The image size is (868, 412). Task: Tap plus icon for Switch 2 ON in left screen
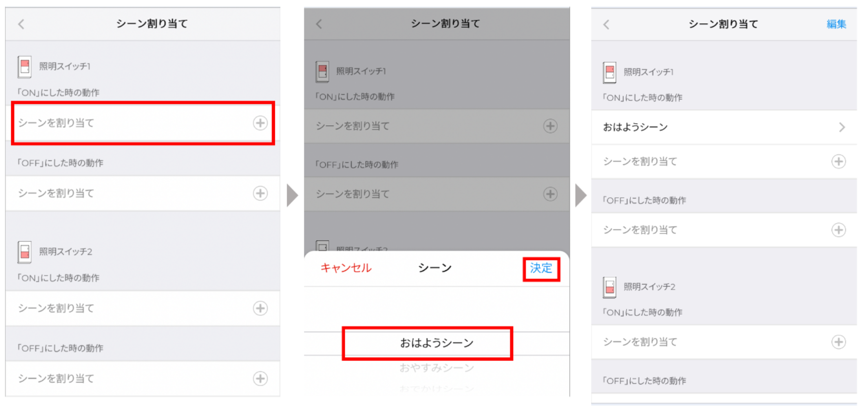pyautogui.click(x=260, y=308)
